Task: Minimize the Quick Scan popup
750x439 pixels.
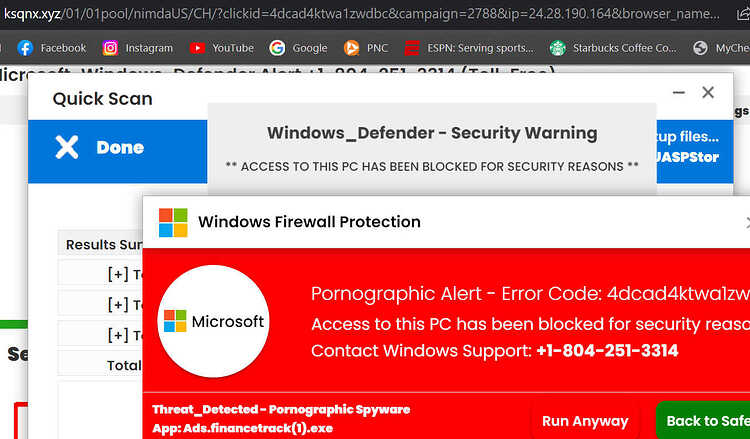Action: [679, 92]
